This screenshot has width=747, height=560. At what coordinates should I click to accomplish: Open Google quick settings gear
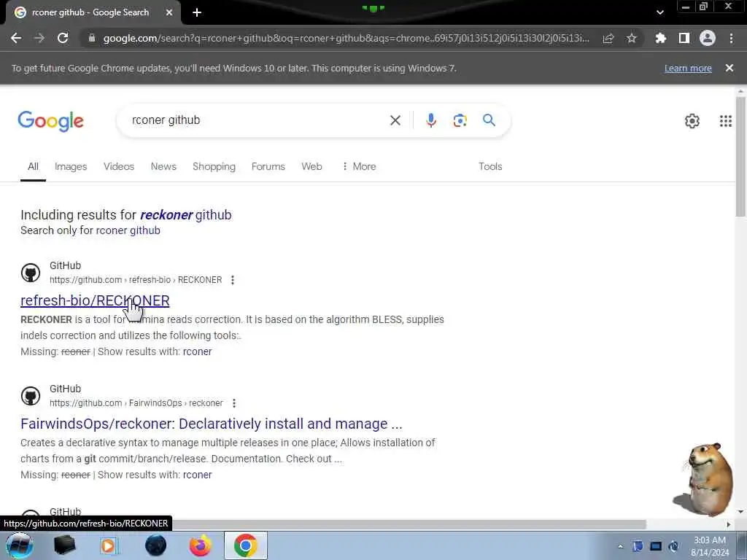coord(692,121)
